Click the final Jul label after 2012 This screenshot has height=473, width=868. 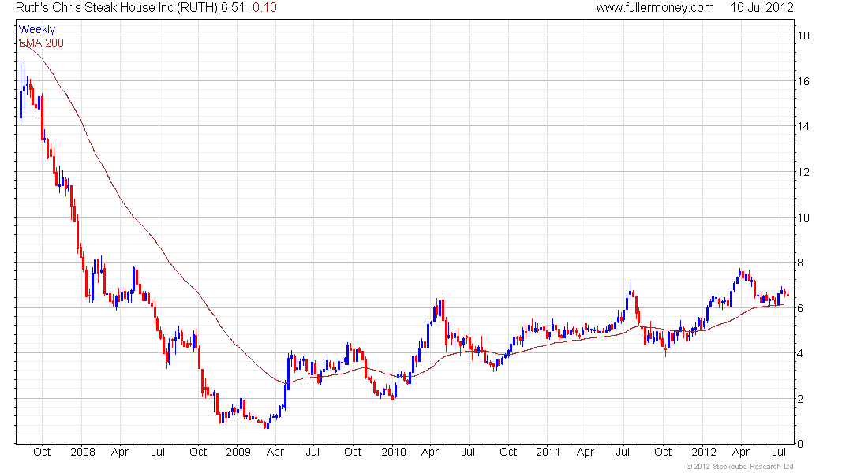click(x=779, y=452)
